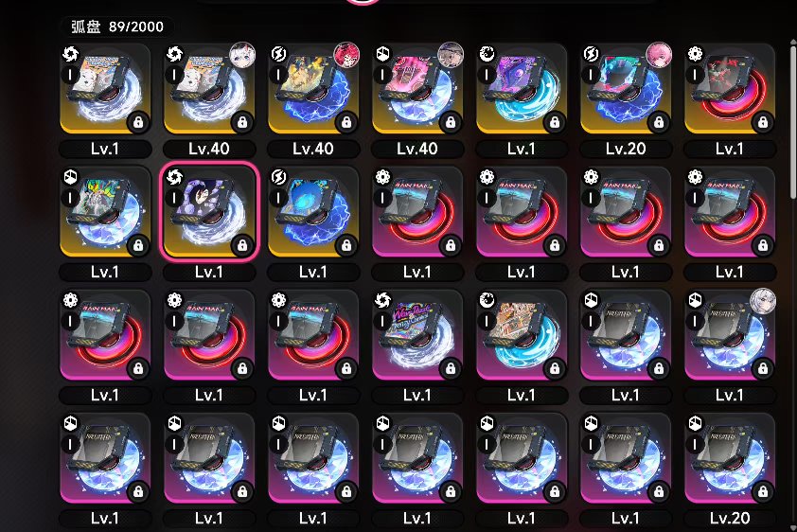Click the pink-haired avatar on the top-row Lv.20 disc
This screenshot has height=532, width=797.
pyautogui.click(x=659, y=55)
